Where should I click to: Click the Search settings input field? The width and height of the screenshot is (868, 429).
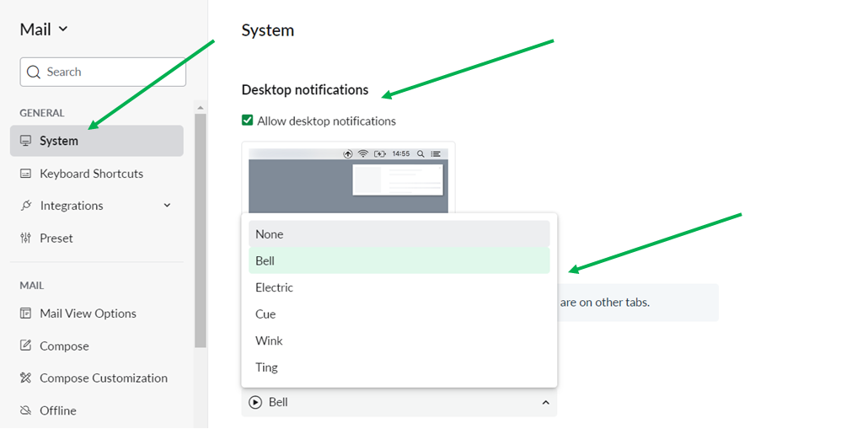click(103, 72)
